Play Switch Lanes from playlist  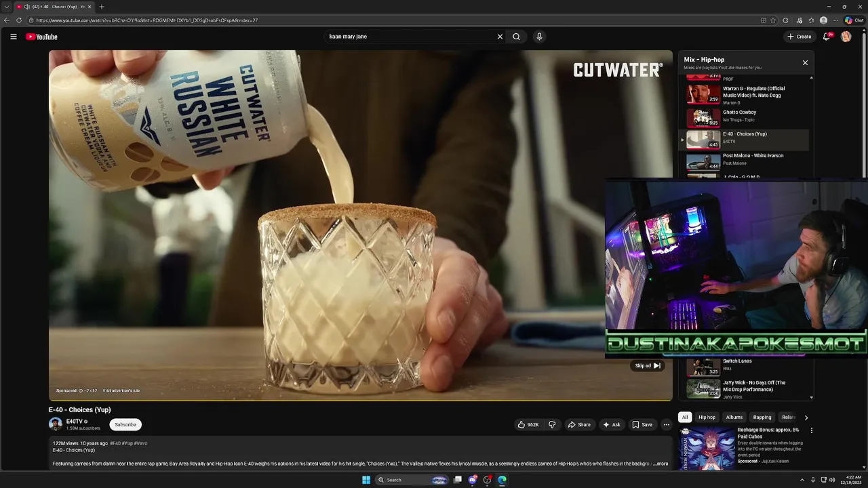click(744, 367)
